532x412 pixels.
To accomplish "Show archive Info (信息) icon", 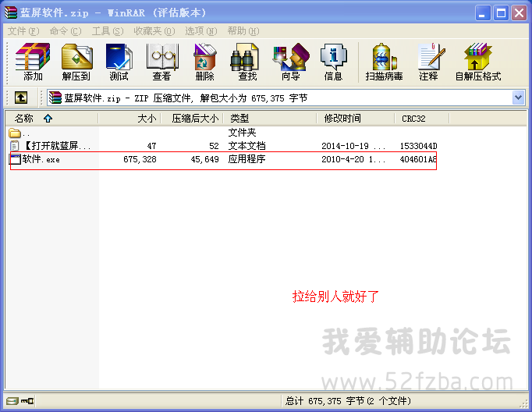I will point(334,62).
